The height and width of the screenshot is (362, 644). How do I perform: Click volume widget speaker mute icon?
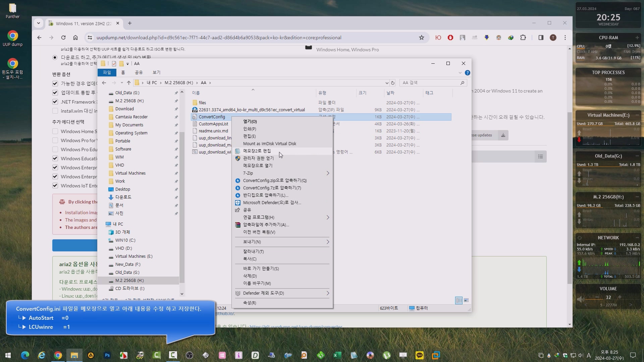(581, 299)
